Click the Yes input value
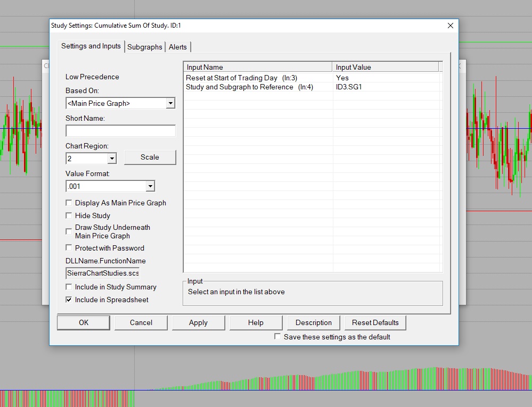Image resolution: width=532 pixels, height=407 pixels. pyautogui.click(x=342, y=78)
